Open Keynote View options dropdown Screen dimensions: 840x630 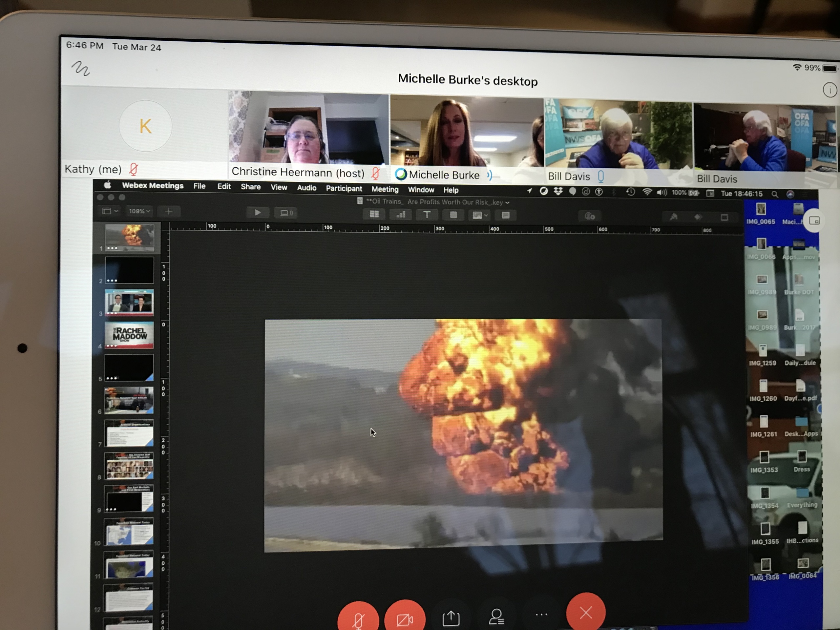(110, 211)
